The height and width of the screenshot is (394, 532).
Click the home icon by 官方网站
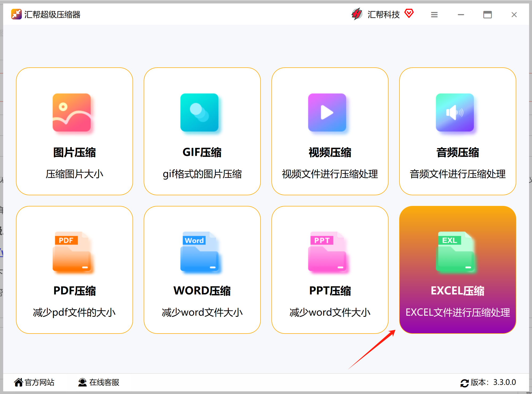point(19,382)
